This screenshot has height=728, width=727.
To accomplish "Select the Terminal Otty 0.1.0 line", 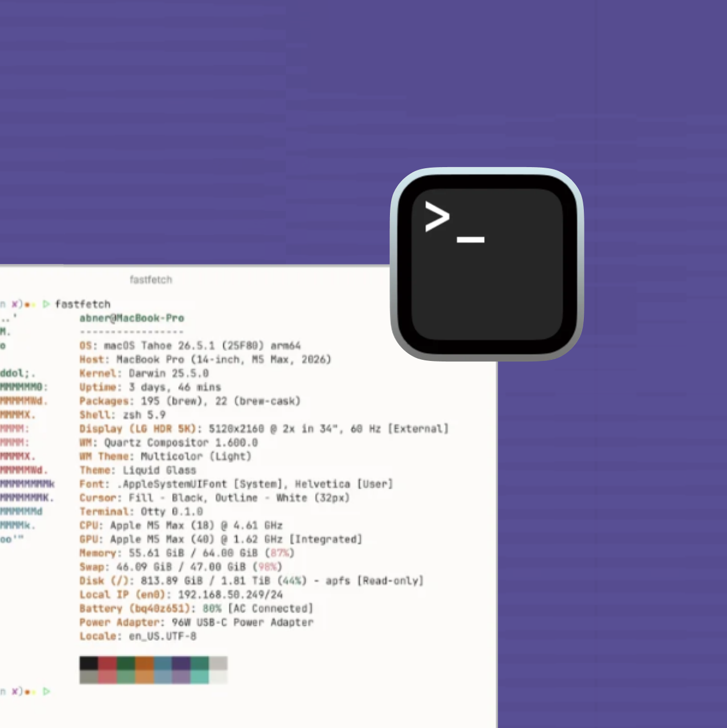I will coord(141,511).
